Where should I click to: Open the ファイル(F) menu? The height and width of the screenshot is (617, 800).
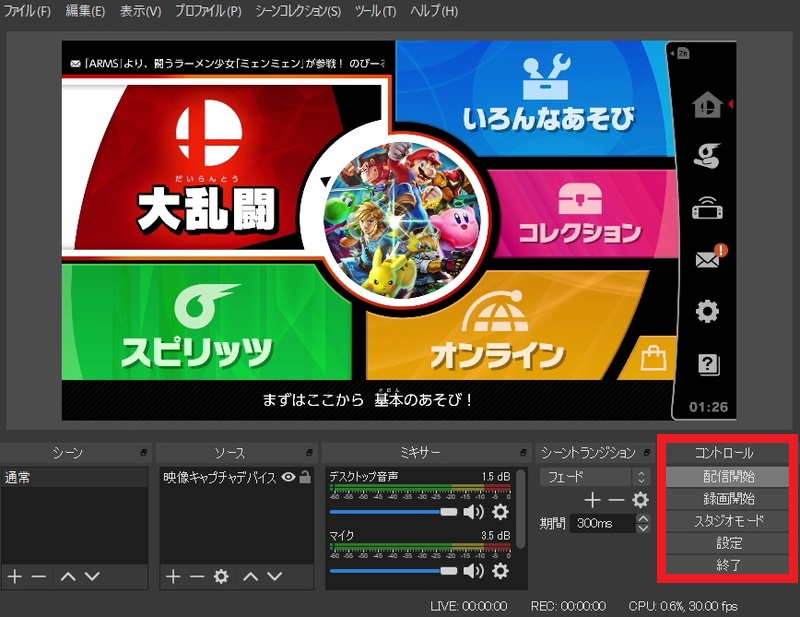click(27, 11)
